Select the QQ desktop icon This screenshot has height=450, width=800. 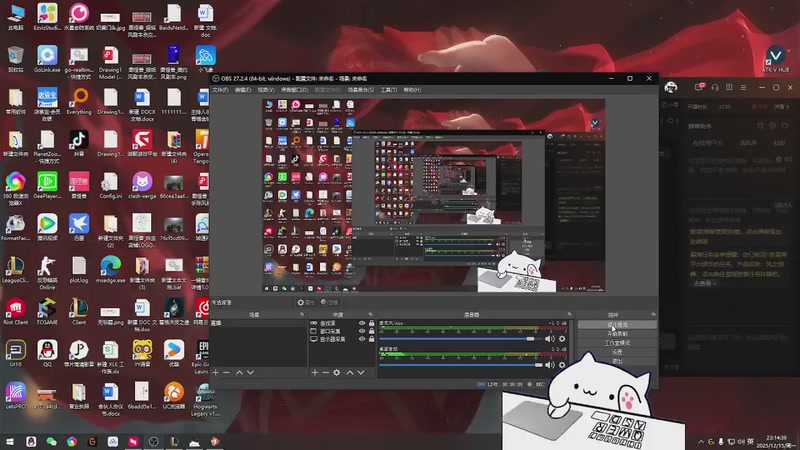pos(47,354)
